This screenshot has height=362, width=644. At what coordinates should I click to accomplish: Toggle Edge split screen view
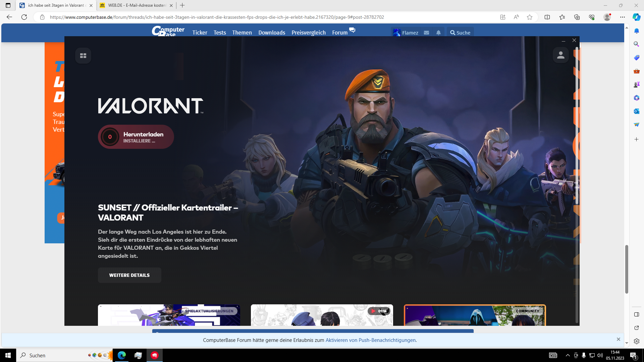(547, 17)
